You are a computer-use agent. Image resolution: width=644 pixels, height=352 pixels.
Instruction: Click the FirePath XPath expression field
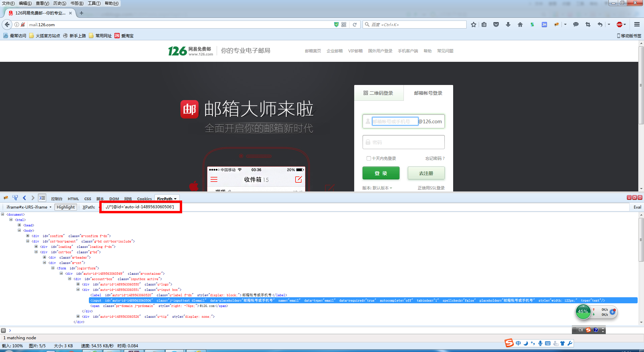(x=366, y=207)
